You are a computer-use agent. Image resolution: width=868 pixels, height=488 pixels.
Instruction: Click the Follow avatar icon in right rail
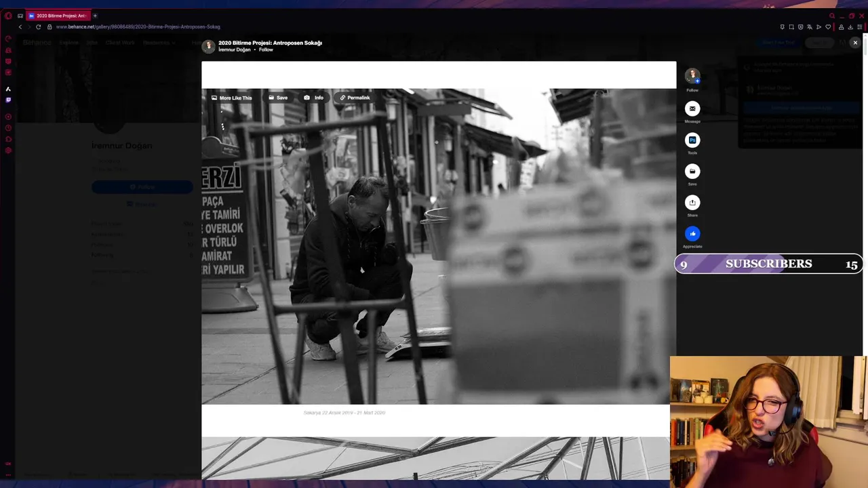click(692, 76)
